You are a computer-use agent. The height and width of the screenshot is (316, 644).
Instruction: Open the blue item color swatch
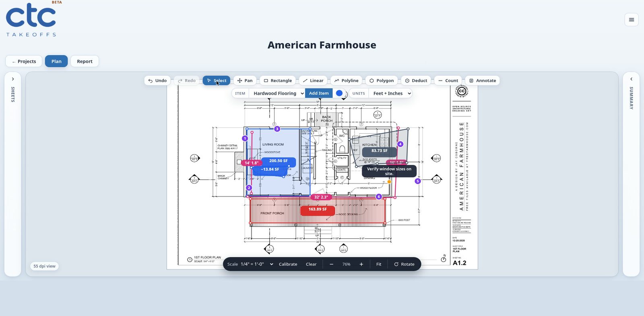pos(339,93)
